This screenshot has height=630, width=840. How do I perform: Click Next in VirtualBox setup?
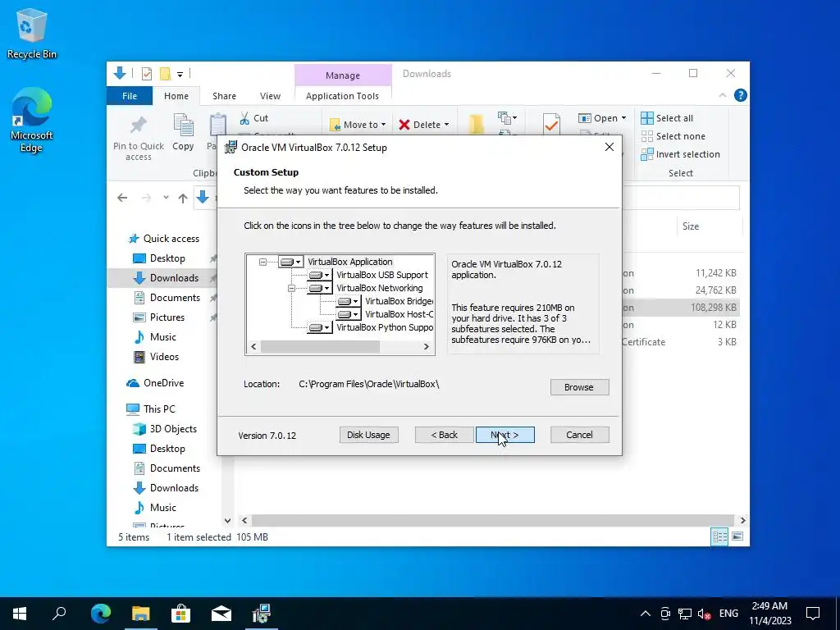pos(504,435)
